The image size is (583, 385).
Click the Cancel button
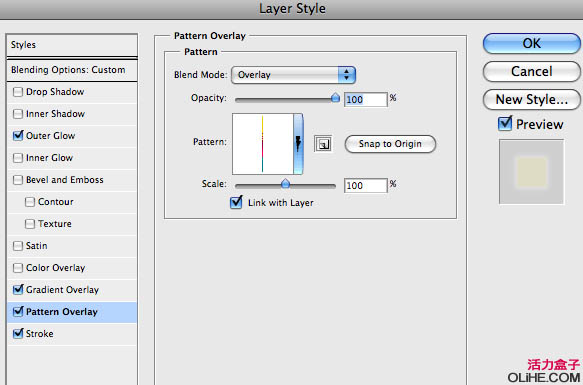(x=532, y=71)
